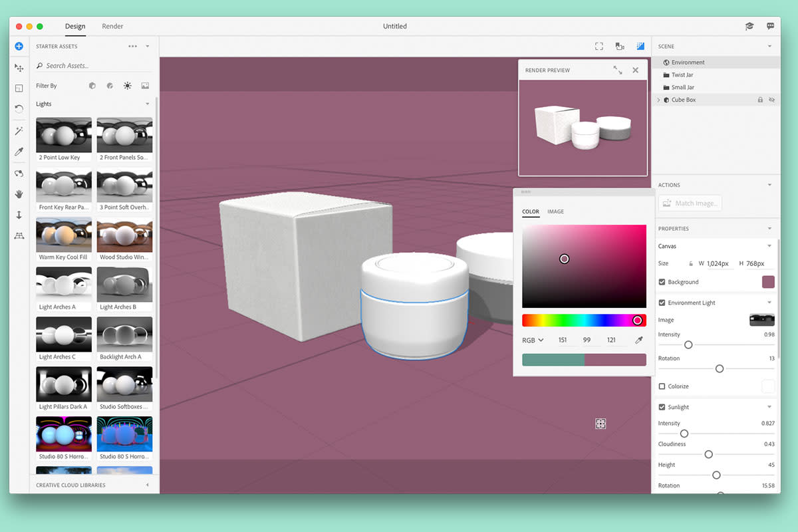Click the Match Image button
798x532 pixels.
pos(690,203)
